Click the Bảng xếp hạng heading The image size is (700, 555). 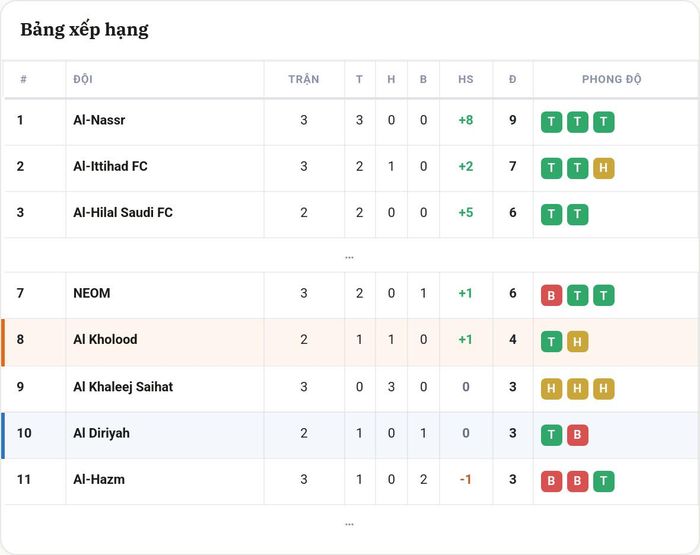pyautogui.click(x=84, y=30)
